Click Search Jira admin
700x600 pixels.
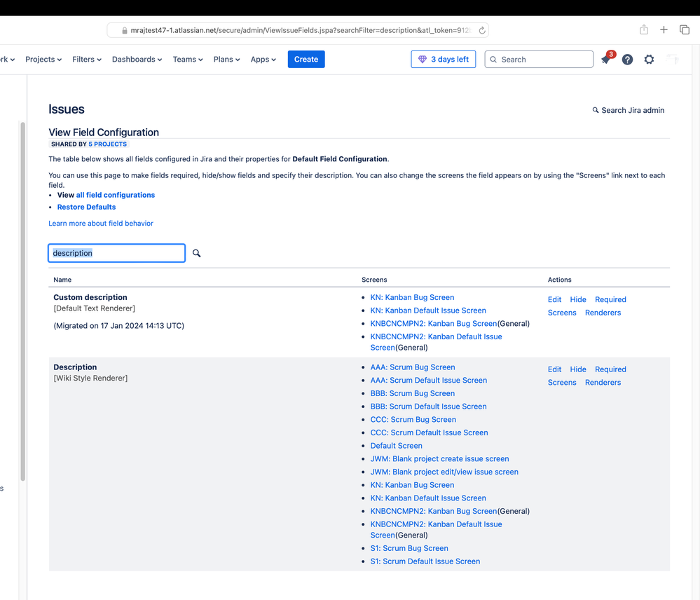tap(628, 110)
